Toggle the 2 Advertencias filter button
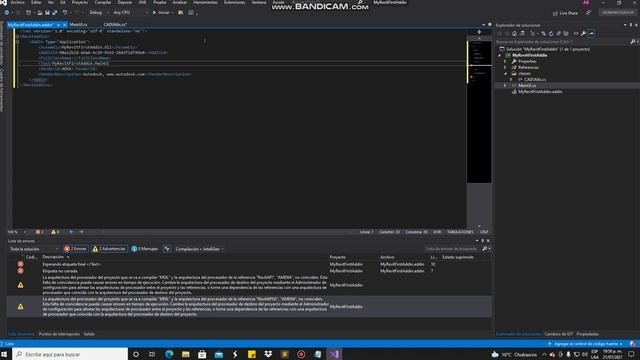The image size is (640, 360). [x=109, y=249]
